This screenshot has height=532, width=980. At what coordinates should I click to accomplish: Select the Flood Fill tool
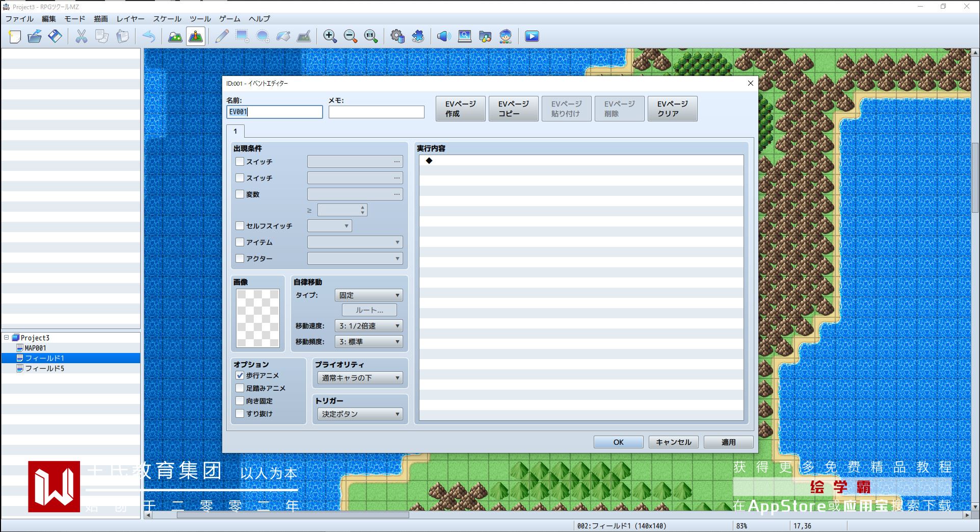click(x=283, y=36)
